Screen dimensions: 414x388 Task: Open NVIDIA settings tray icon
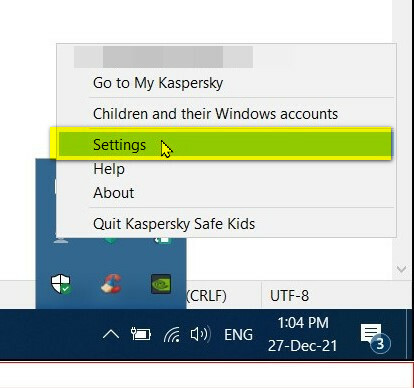coord(161,284)
